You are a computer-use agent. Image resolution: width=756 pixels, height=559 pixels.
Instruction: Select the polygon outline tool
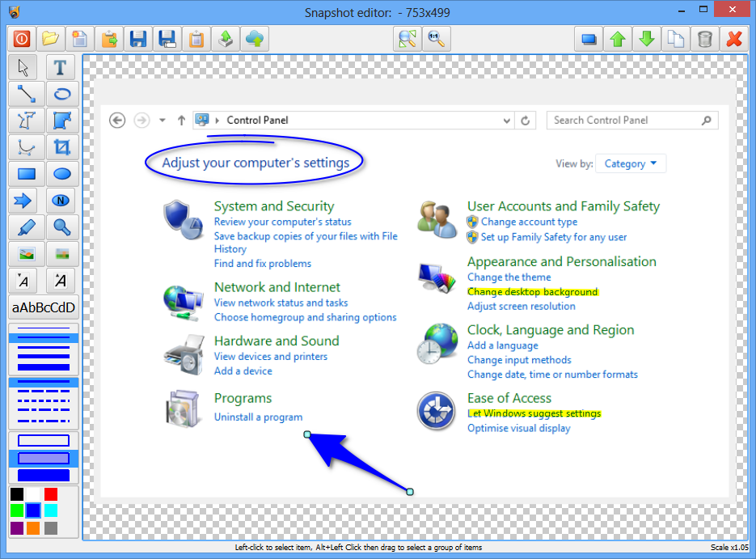27,121
